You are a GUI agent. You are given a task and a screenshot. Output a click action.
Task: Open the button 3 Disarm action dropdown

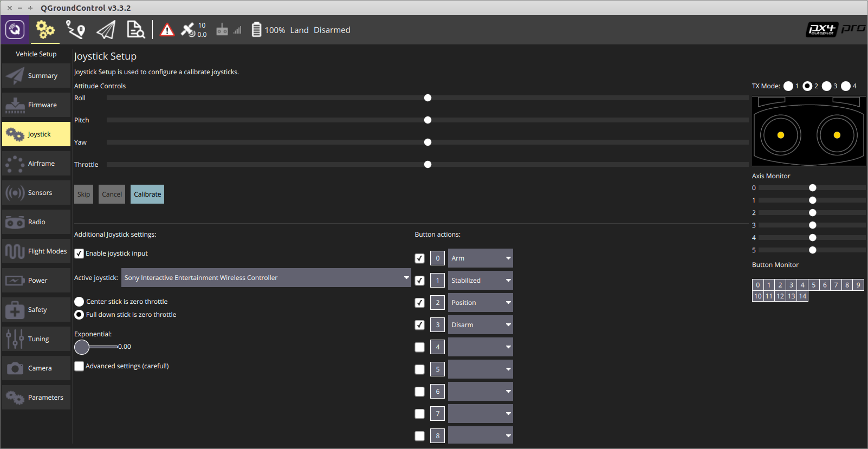[x=480, y=325]
